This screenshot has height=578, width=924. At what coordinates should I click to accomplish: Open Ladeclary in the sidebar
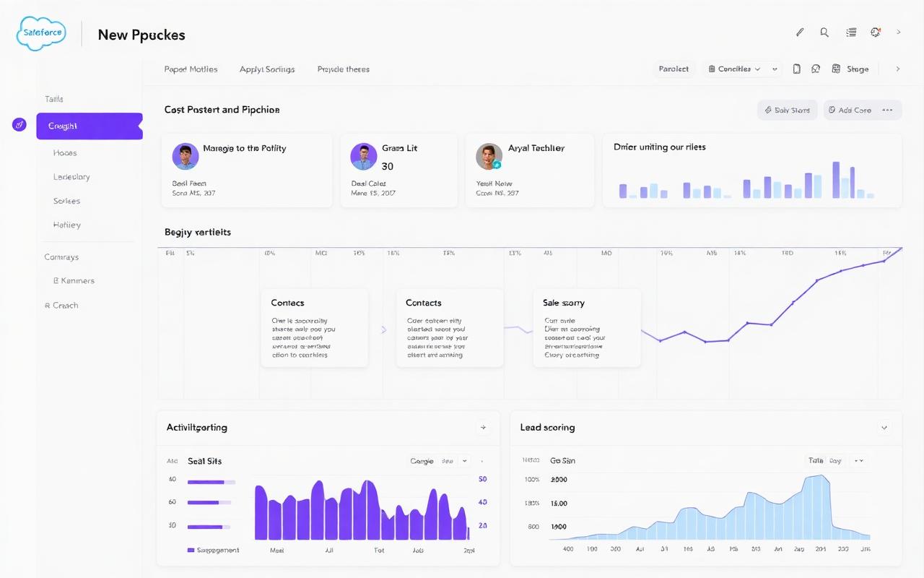(71, 177)
